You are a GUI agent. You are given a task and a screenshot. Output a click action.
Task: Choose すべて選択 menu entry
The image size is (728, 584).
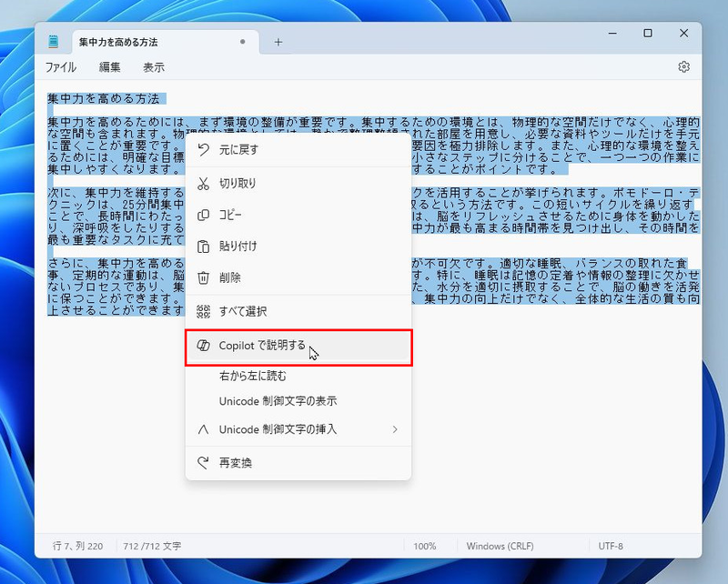[298, 311]
